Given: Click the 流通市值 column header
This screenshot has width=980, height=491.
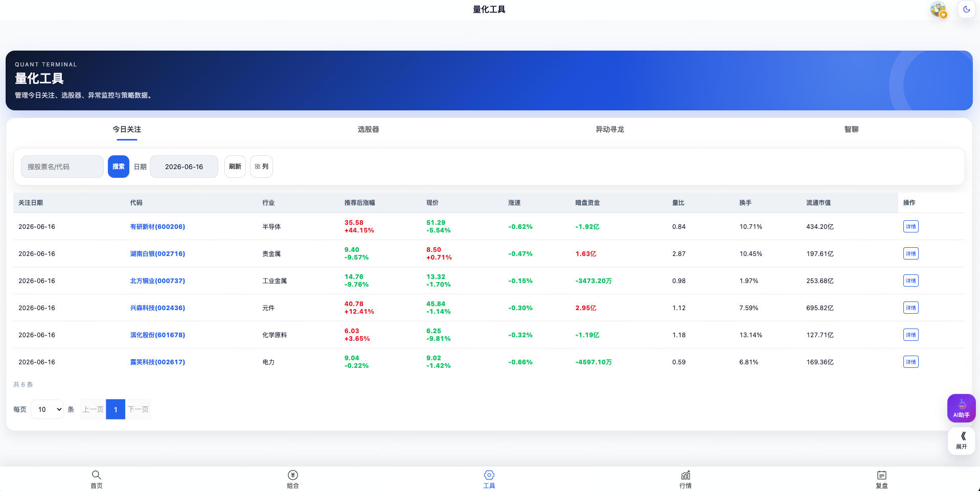Looking at the screenshot, I should [x=818, y=203].
